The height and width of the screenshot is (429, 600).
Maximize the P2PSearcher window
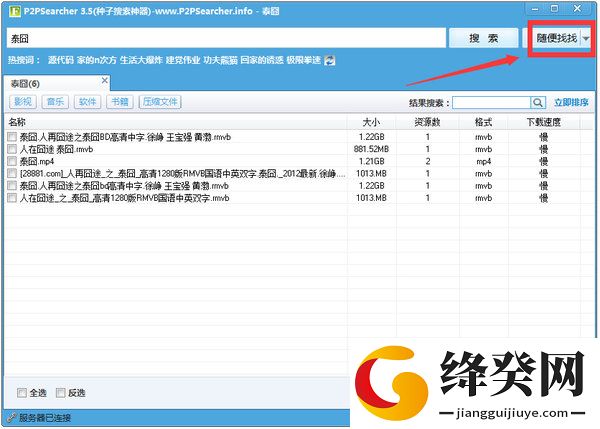554,8
